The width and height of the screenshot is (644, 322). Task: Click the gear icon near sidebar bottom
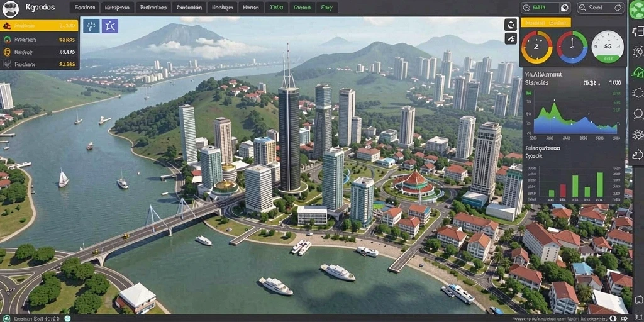pos(638,135)
